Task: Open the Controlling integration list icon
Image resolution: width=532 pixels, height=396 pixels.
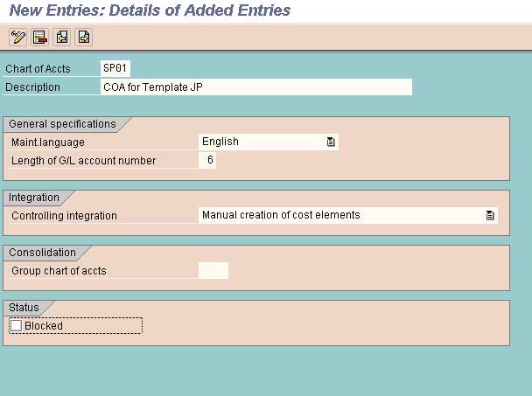Action: pos(490,215)
